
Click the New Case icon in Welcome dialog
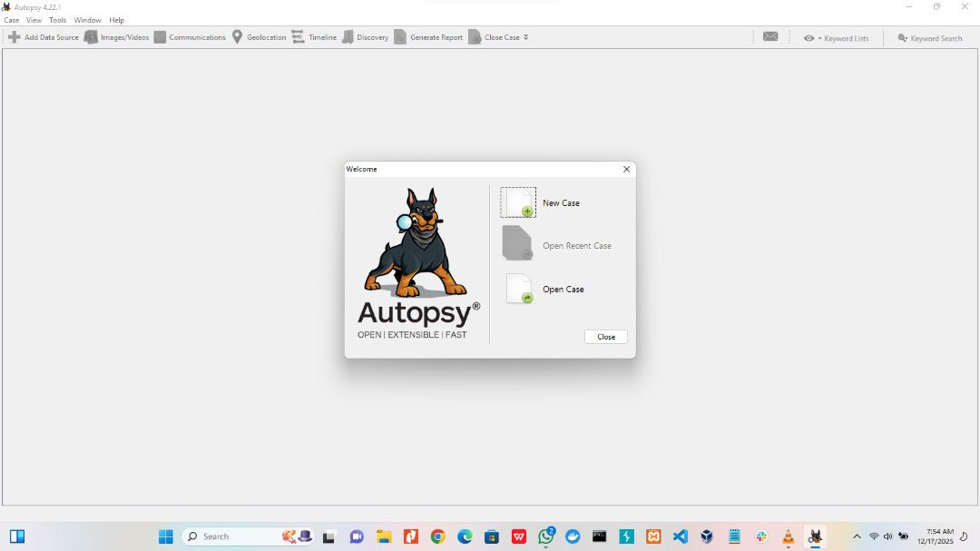[x=518, y=202]
